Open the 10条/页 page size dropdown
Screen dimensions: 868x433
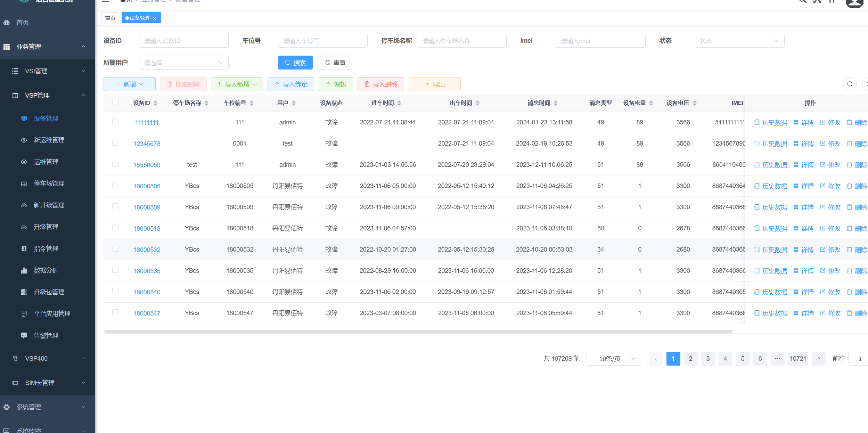coord(614,359)
